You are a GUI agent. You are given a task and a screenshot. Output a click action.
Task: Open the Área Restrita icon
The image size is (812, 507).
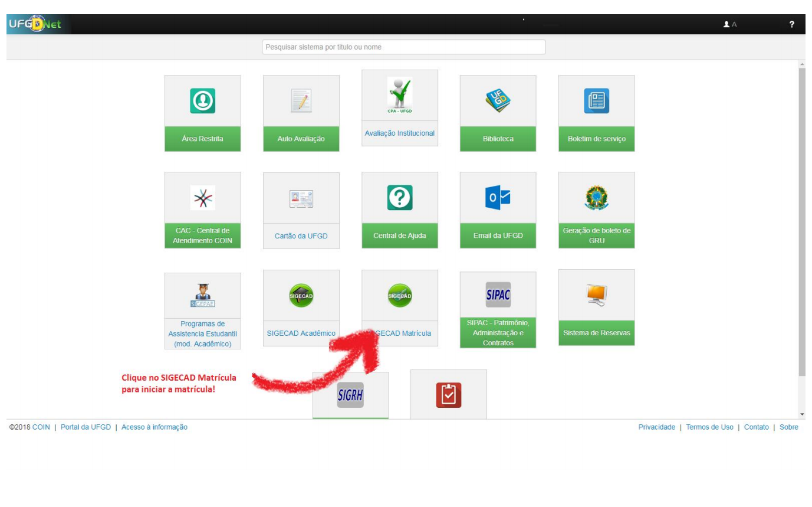[x=202, y=101]
